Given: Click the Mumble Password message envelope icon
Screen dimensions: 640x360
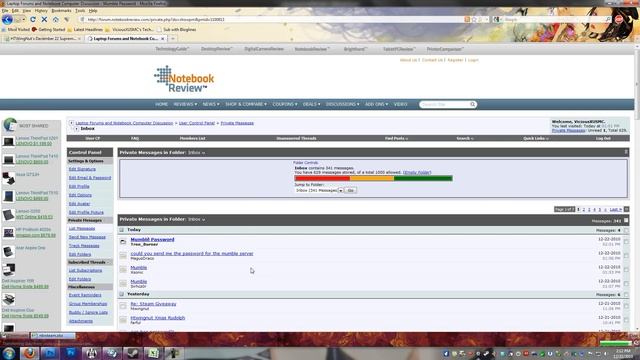Looking at the screenshot, I should (x=123, y=242).
